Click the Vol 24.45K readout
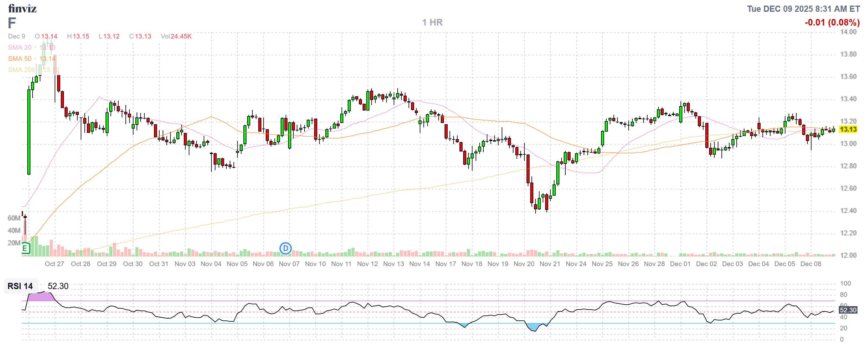Viewport: 868px width, 349px height. [x=176, y=36]
